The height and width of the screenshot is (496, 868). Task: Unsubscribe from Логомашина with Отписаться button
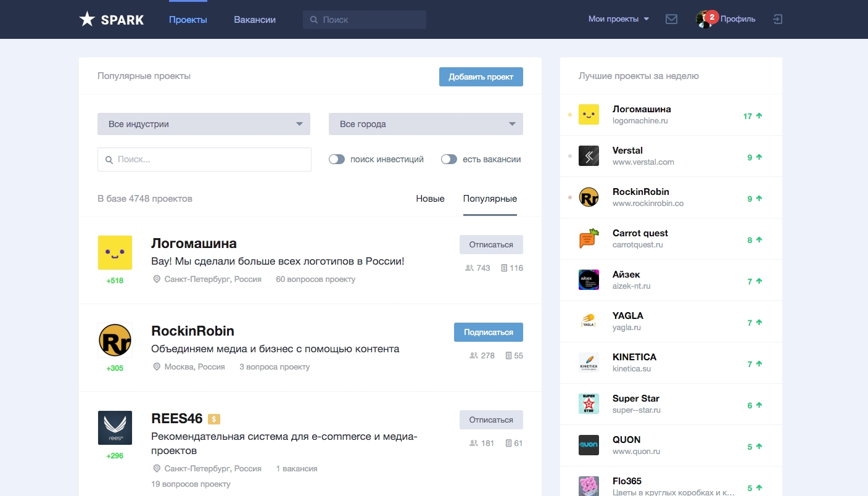[x=490, y=244]
